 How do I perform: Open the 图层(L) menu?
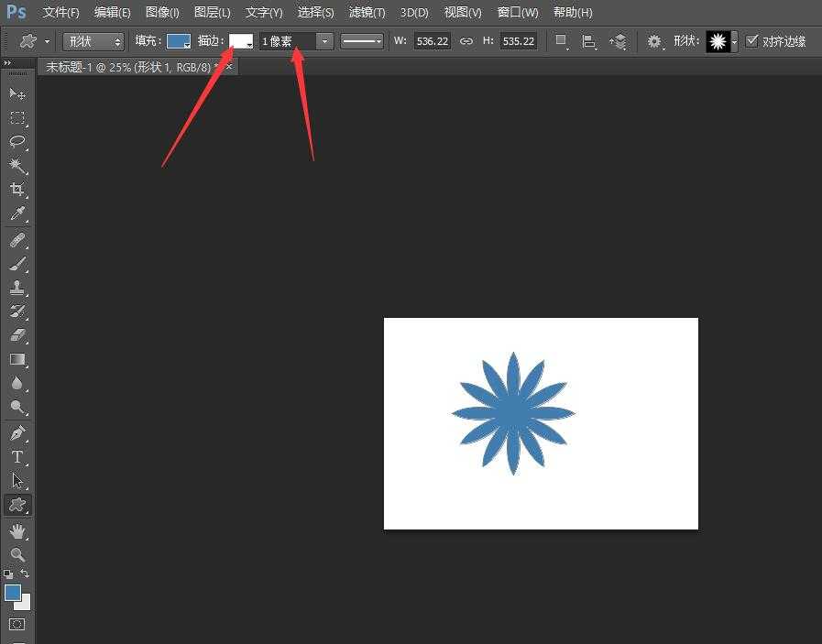pos(213,13)
